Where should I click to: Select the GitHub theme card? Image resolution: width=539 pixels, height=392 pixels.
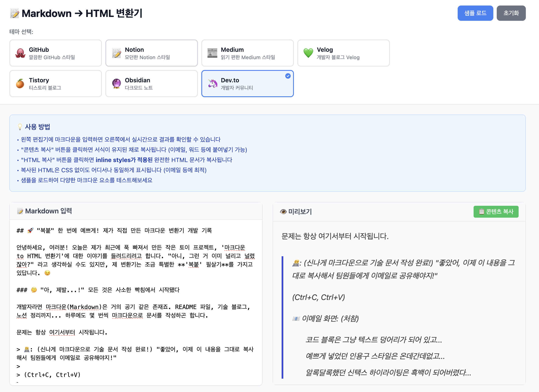coord(56,53)
